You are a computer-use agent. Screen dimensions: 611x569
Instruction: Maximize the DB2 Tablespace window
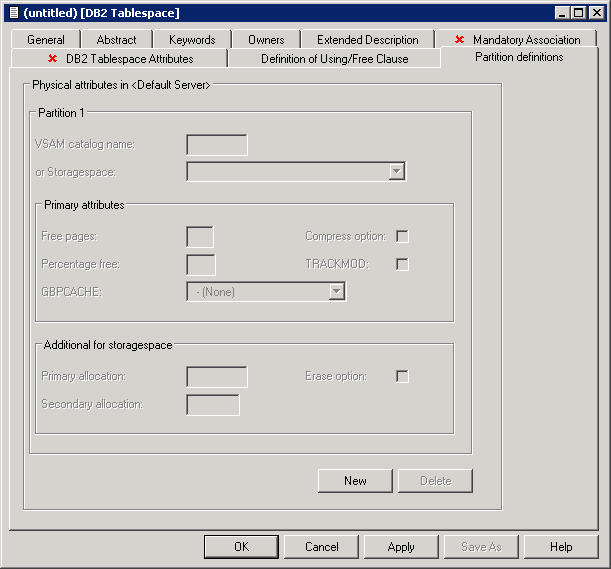pyautogui.click(x=578, y=12)
